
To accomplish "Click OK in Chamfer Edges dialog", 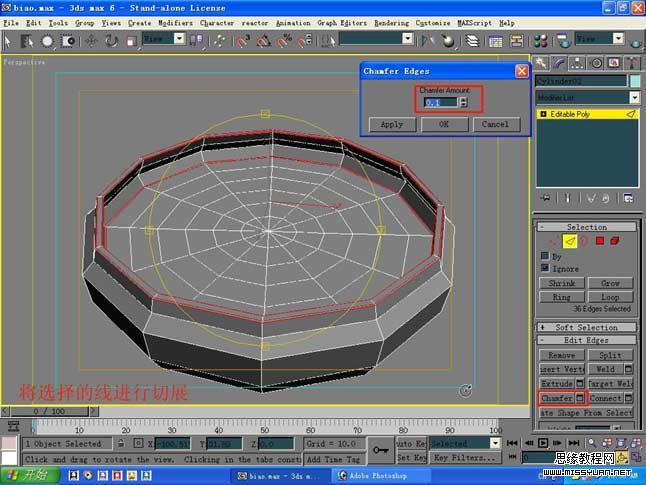I will 444,124.
